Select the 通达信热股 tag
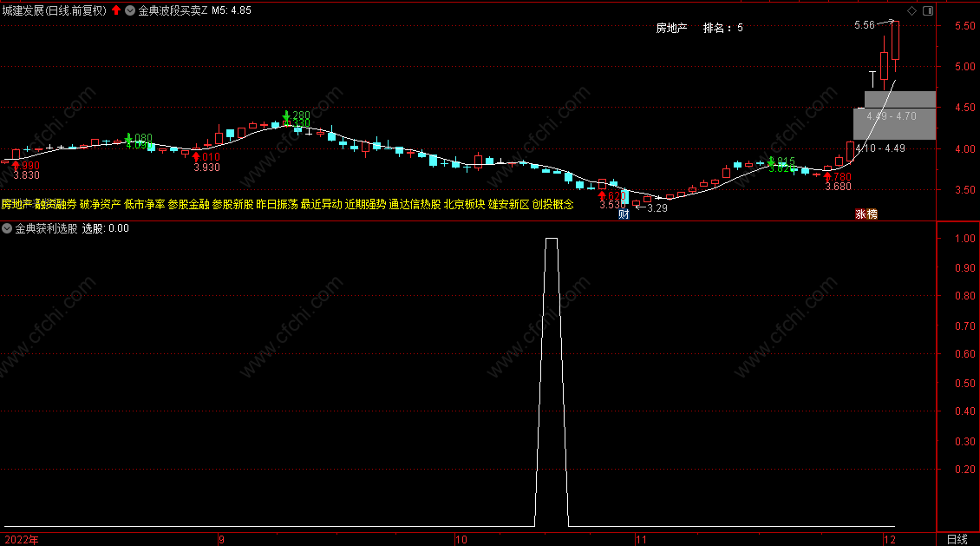The height and width of the screenshot is (546, 980). point(415,204)
